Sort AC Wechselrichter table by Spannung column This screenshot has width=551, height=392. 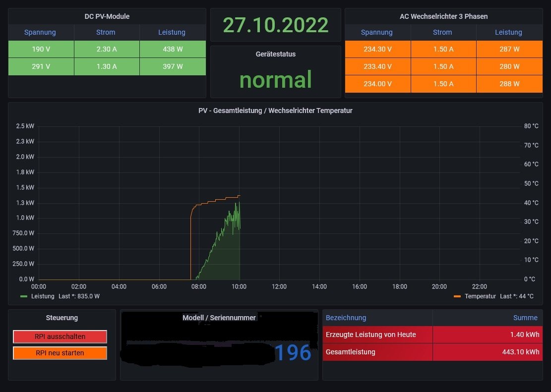coord(377,32)
